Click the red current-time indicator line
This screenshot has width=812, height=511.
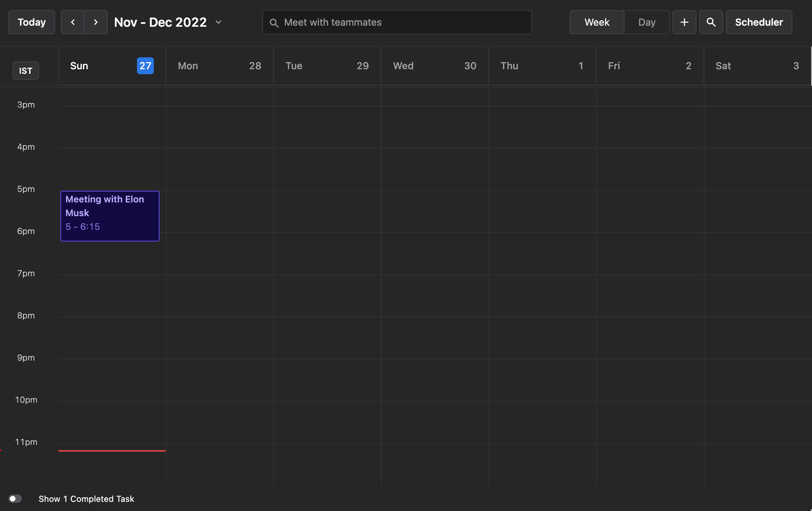[x=112, y=450]
